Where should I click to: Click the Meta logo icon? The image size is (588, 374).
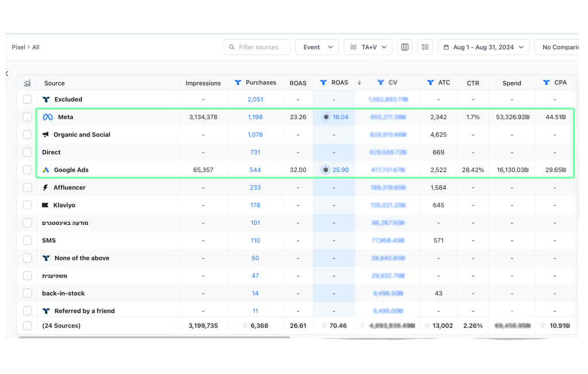point(48,117)
